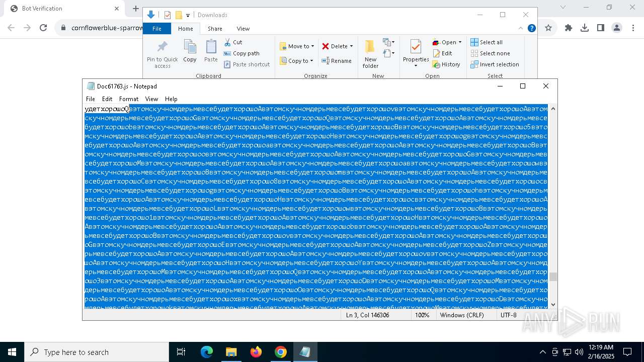Click Rename in Organize group
644x362 pixels.
(337, 61)
